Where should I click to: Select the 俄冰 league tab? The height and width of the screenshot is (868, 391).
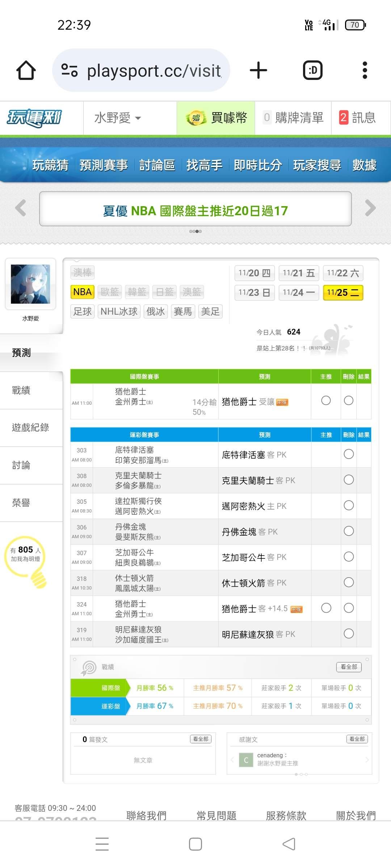coord(156,311)
